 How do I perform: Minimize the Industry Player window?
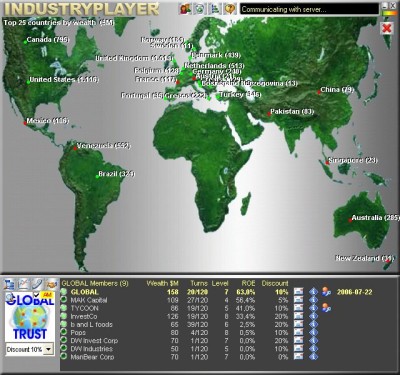click(385, 6)
